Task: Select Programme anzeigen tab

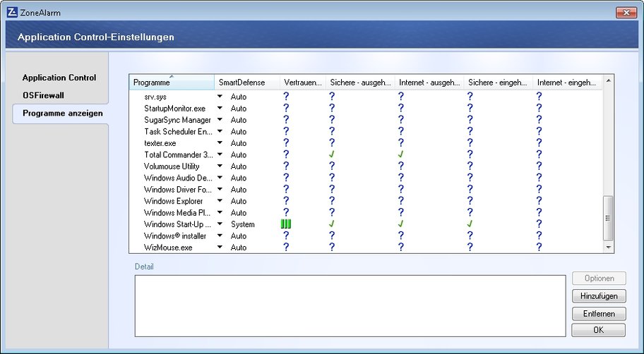Action: (62, 114)
